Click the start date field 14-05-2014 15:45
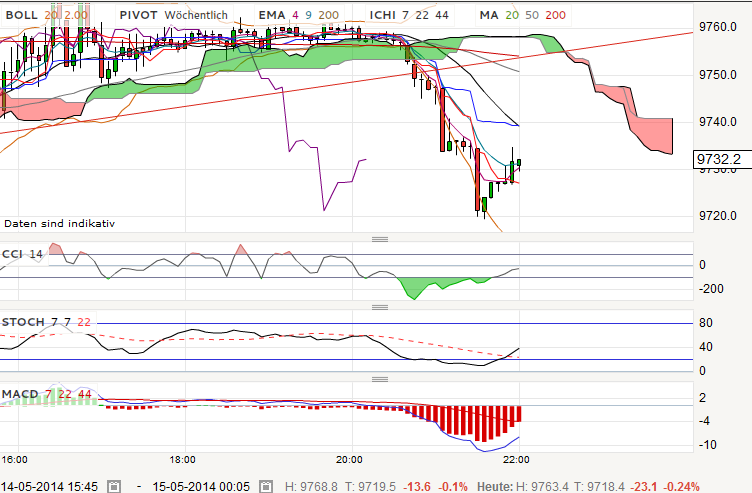752x493 pixels. pyautogui.click(x=49, y=487)
